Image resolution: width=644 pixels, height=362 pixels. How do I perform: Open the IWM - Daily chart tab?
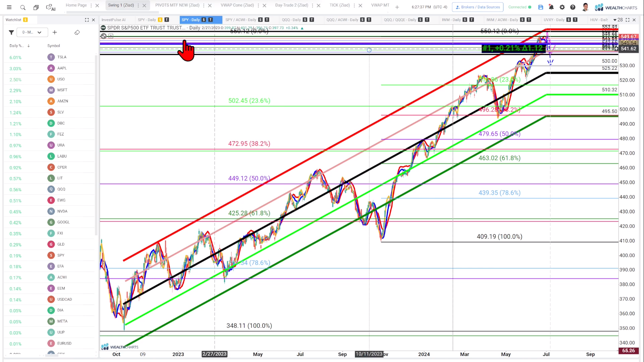(451, 20)
